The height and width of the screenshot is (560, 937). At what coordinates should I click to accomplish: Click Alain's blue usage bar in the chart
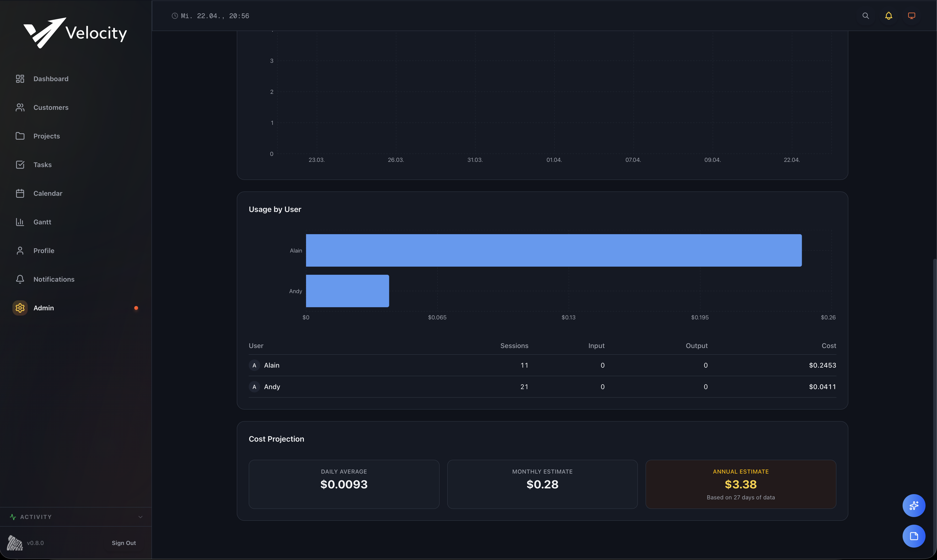coord(553,250)
